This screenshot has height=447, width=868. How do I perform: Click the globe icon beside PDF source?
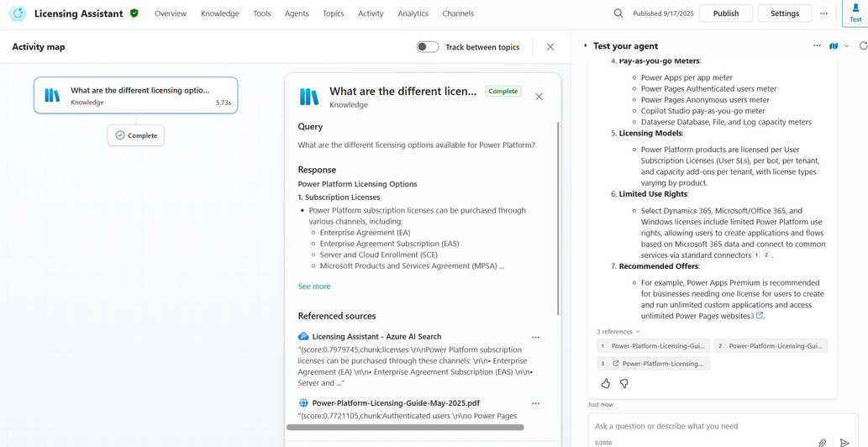302,403
